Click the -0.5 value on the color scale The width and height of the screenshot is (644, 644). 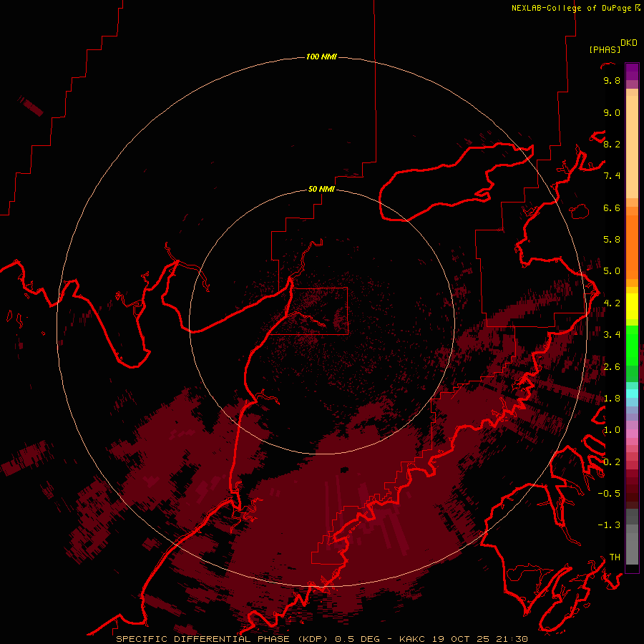click(x=609, y=494)
